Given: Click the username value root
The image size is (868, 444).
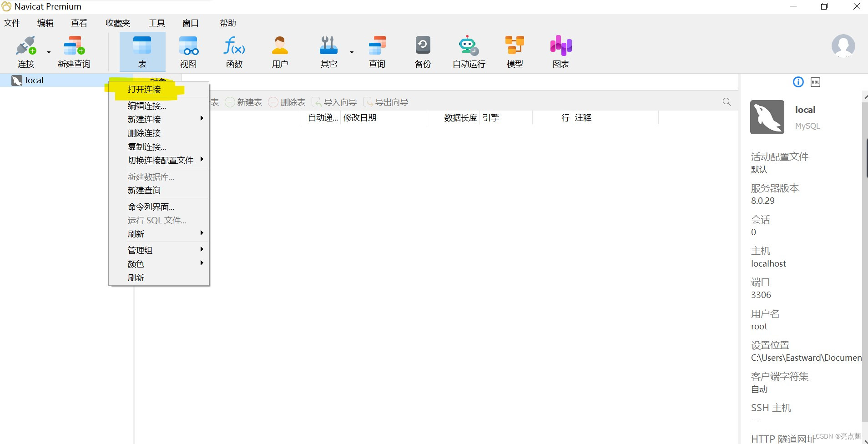Looking at the screenshot, I should [759, 326].
